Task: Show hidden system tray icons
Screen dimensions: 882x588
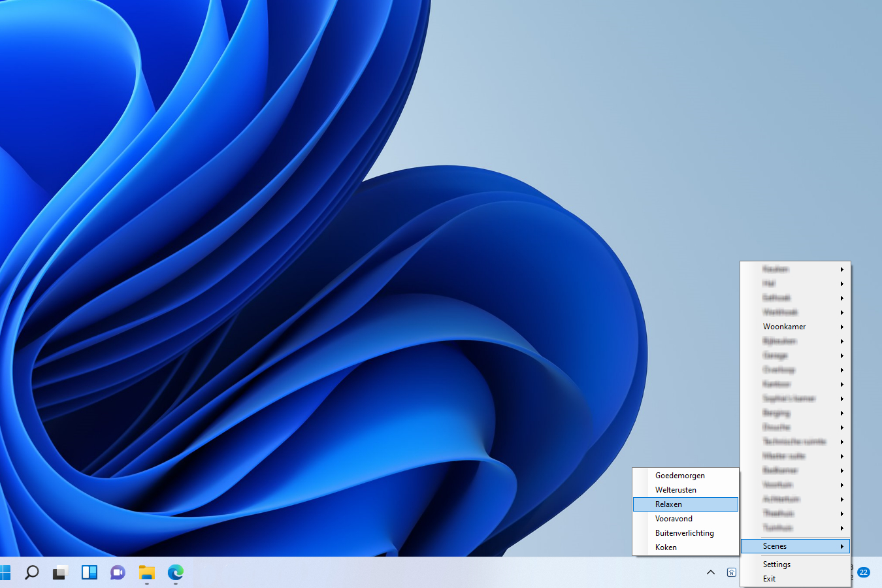Action: click(x=711, y=572)
